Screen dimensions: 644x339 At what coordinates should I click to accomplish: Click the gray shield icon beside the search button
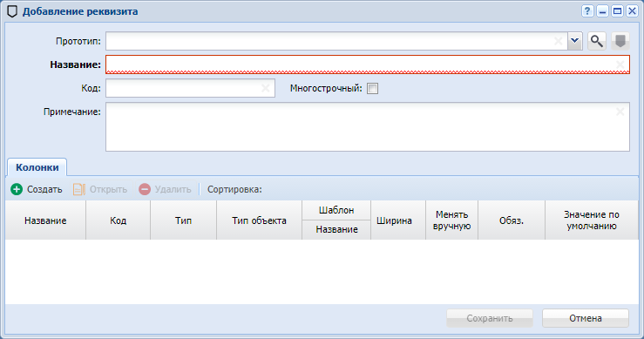click(620, 41)
